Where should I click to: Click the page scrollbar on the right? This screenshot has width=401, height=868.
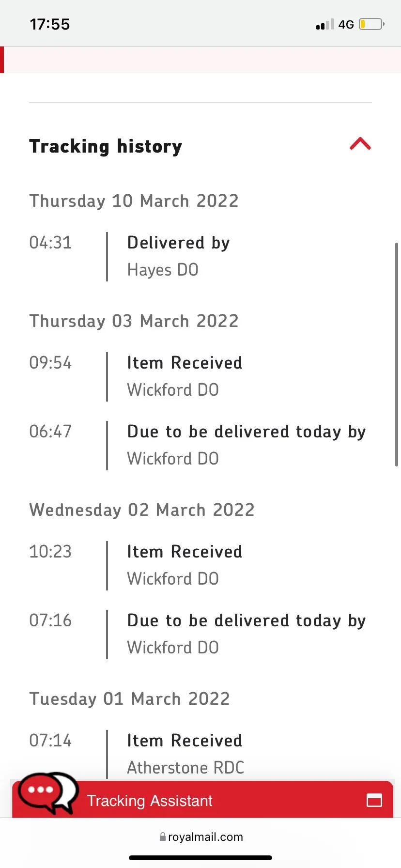397,355
